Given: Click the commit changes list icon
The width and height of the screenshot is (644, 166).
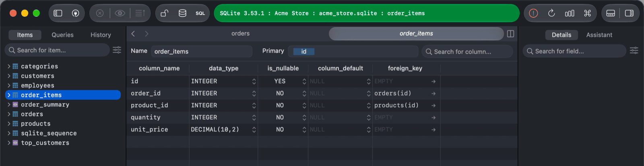Looking at the screenshot, I should point(140,13).
